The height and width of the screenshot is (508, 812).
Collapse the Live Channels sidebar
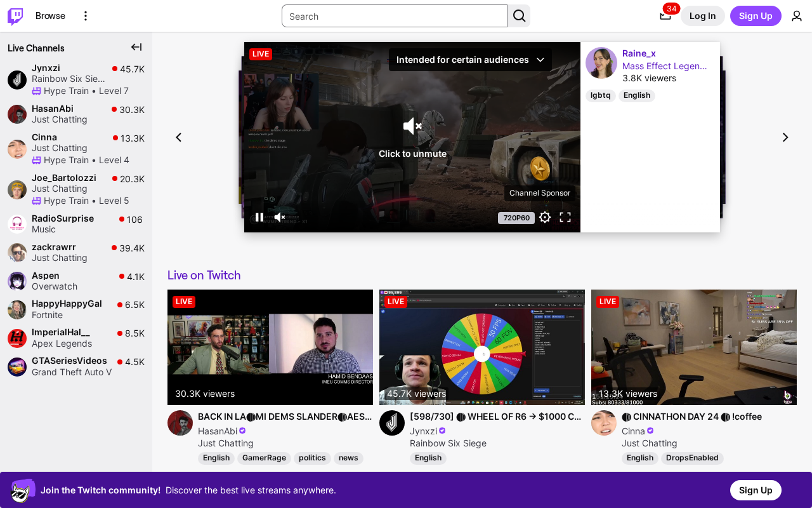click(136, 47)
